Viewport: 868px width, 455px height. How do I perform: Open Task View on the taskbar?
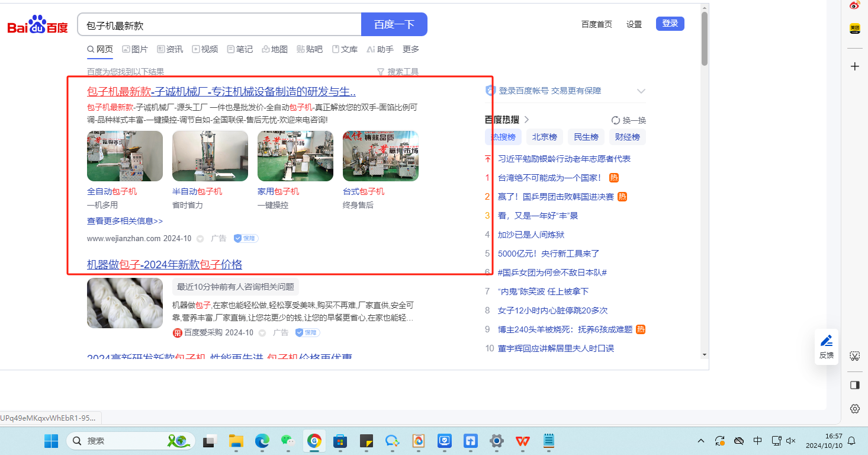(x=210, y=441)
